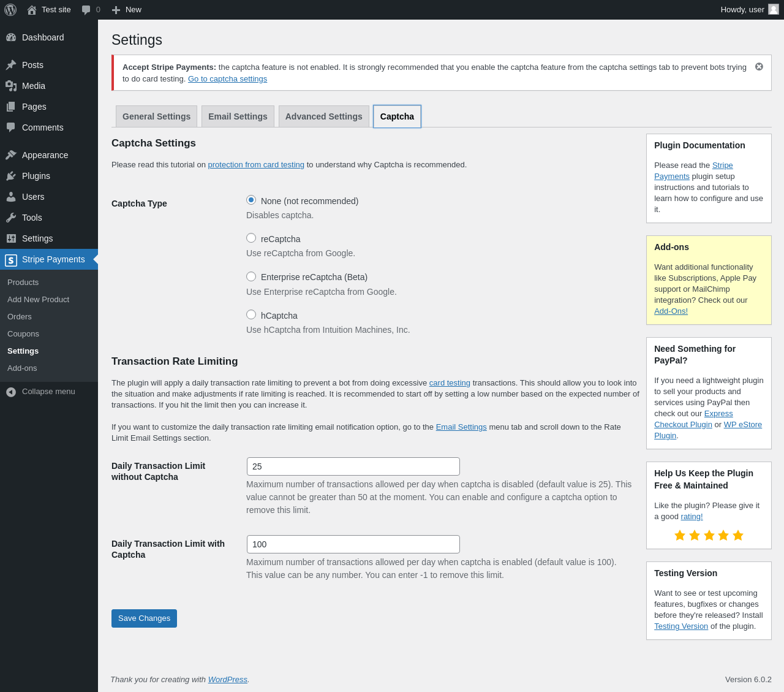Screen dimensions: 784x692
Task: Open the Go to captcha settings link
Action: pos(227,79)
